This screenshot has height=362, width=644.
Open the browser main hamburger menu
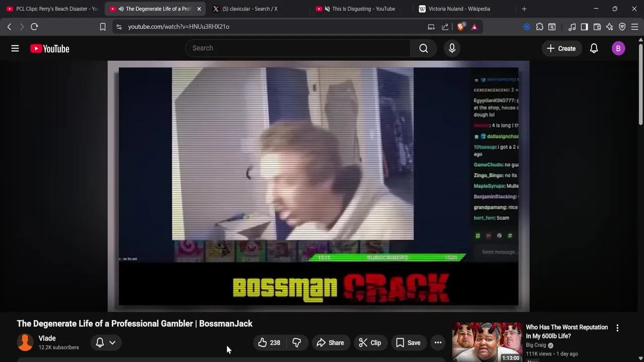(635, 27)
